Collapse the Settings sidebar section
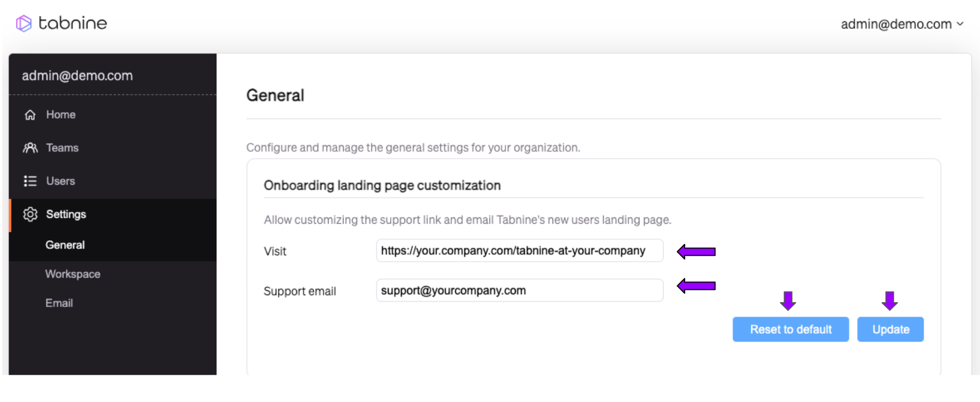 pos(66,214)
